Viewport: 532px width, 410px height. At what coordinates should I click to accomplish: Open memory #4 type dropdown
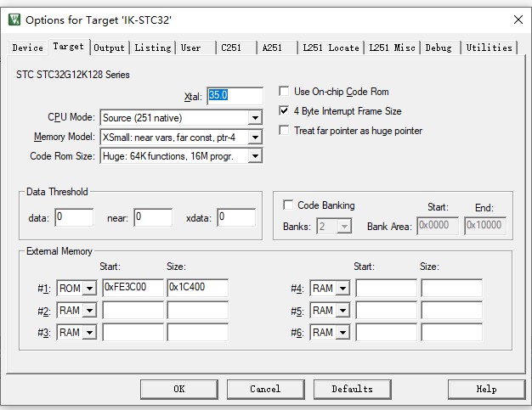coord(343,289)
